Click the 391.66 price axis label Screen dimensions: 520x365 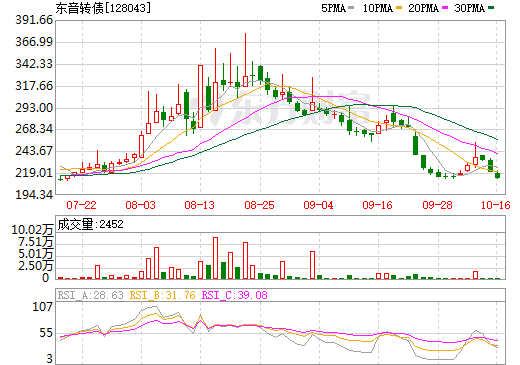(x=34, y=20)
